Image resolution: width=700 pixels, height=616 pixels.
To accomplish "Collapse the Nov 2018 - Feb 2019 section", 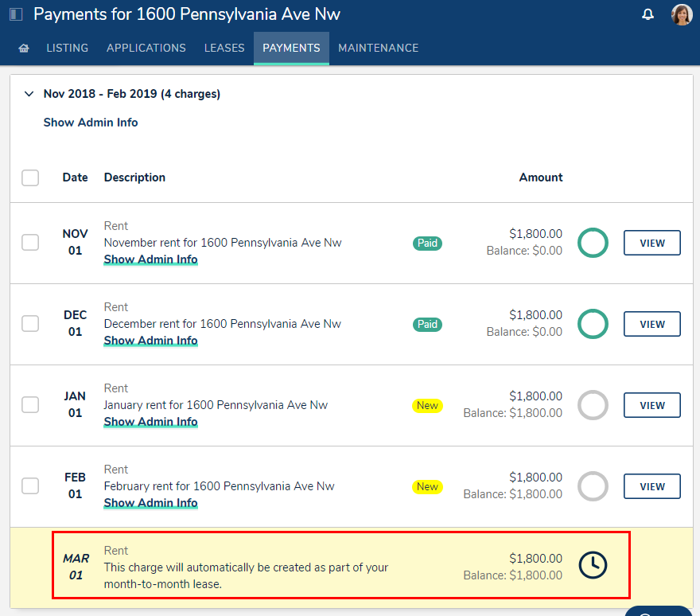I will click(x=29, y=94).
